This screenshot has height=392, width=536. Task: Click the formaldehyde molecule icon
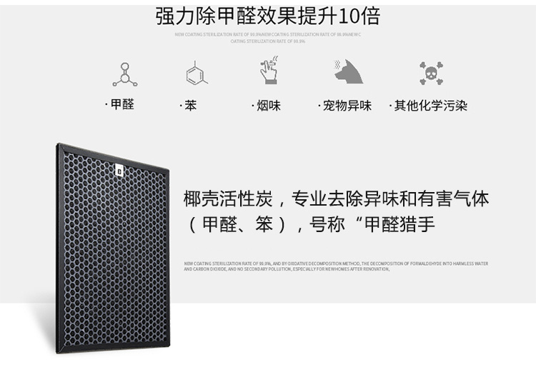click(125, 74)
